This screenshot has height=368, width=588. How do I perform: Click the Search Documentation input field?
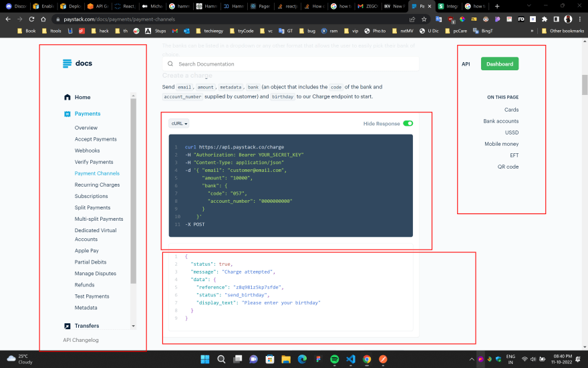(291, 64)
